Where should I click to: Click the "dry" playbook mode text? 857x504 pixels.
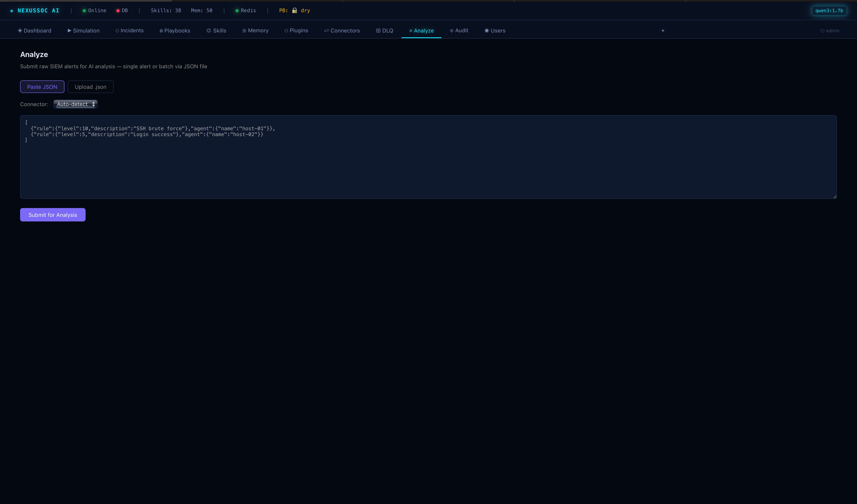[x=305, y=10]
